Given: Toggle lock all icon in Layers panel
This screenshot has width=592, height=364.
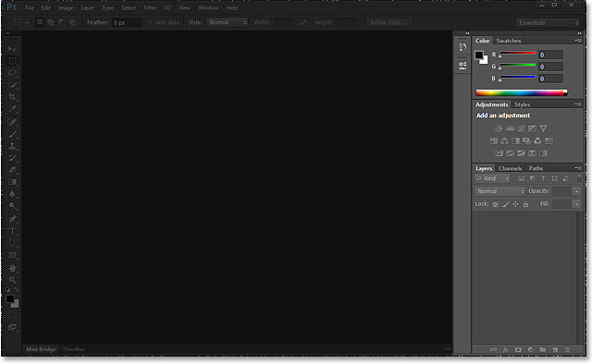Looking at the screenshot, I should (525, 204).
